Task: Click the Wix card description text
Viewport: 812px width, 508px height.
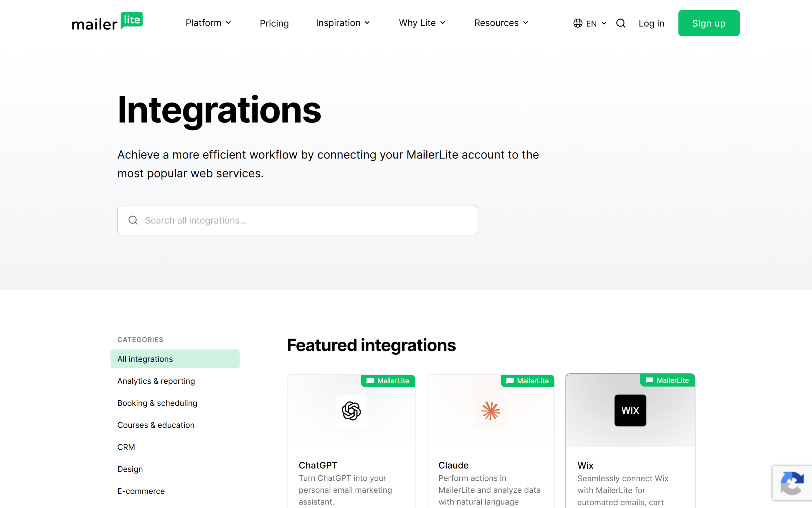Action: click(623, 490)
